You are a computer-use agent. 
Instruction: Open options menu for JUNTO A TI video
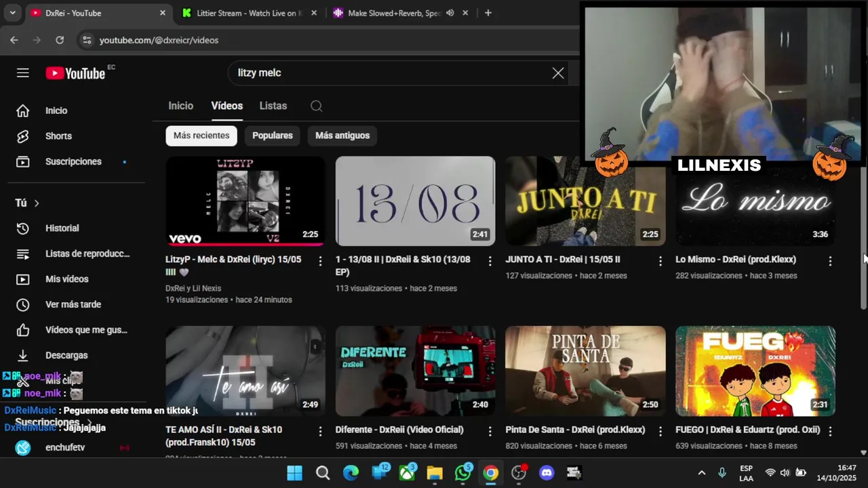click(x=660, y=261)
